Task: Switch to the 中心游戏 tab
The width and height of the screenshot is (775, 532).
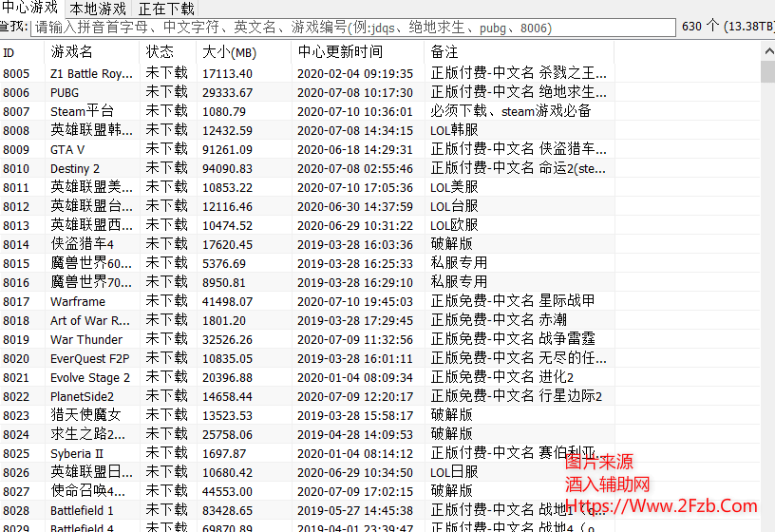Action: (x=30, y=8)
